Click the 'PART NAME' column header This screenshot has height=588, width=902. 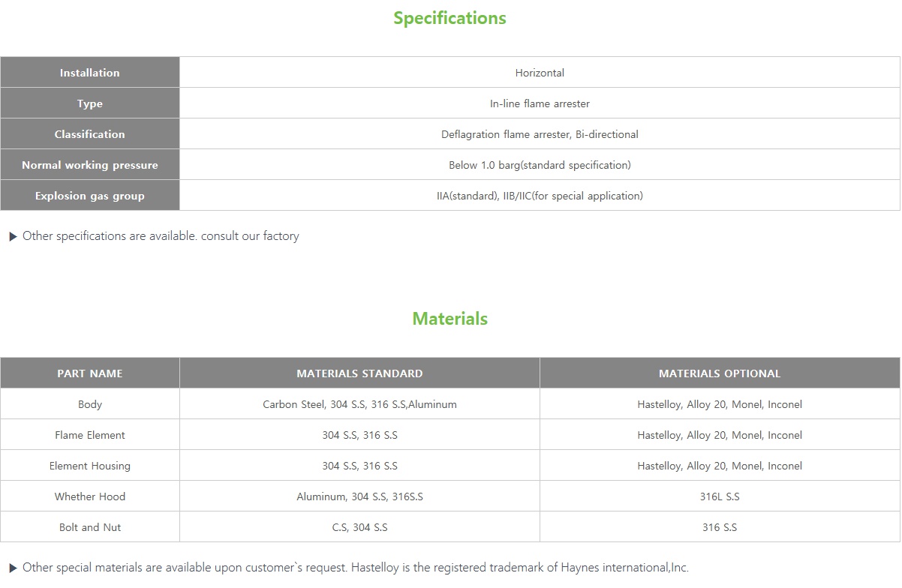(x=90, y=373)
